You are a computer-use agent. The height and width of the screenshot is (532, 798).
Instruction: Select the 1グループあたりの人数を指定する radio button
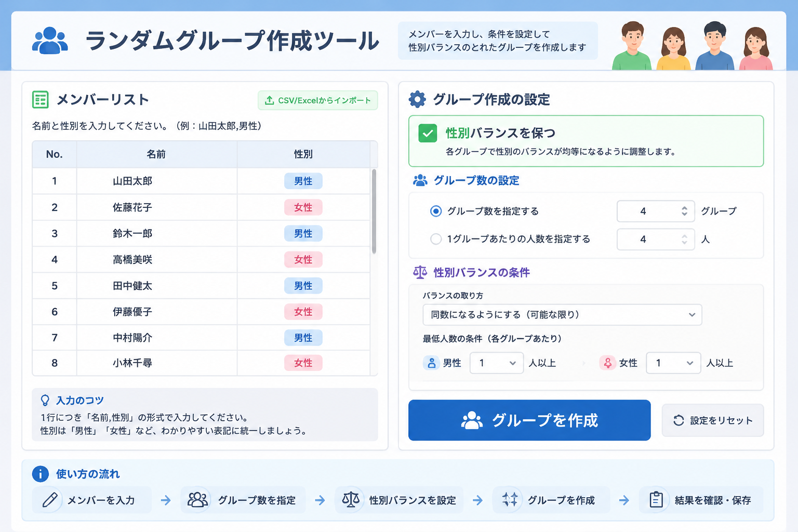[x=436, y=239]
